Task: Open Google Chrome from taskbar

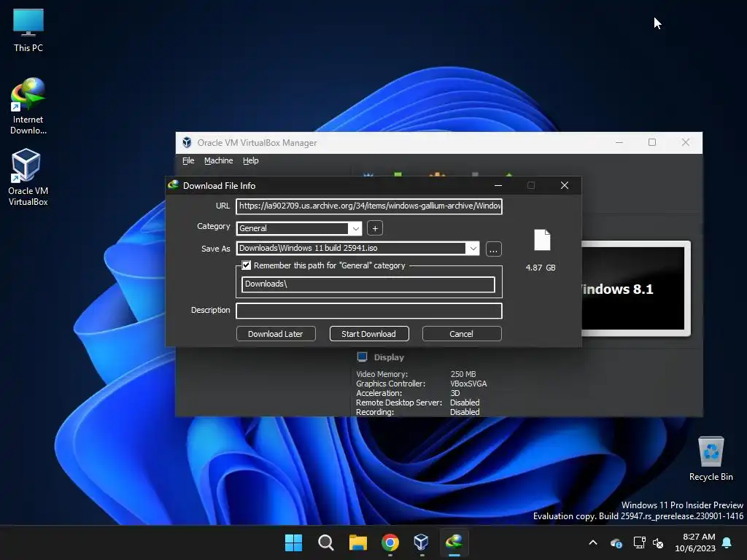Action: tap(390, 542)
